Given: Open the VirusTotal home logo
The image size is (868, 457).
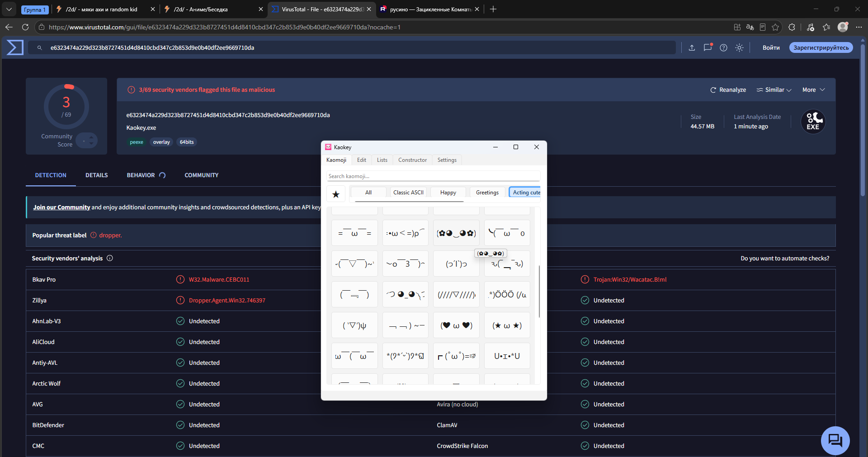Looking at the screenshot, I should pos(15,47).
